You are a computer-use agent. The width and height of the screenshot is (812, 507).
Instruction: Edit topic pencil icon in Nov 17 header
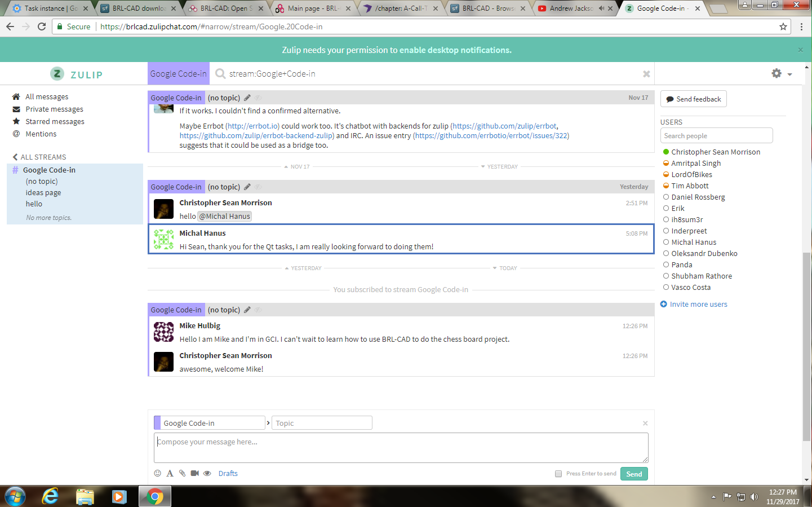[x=247, y=98]
